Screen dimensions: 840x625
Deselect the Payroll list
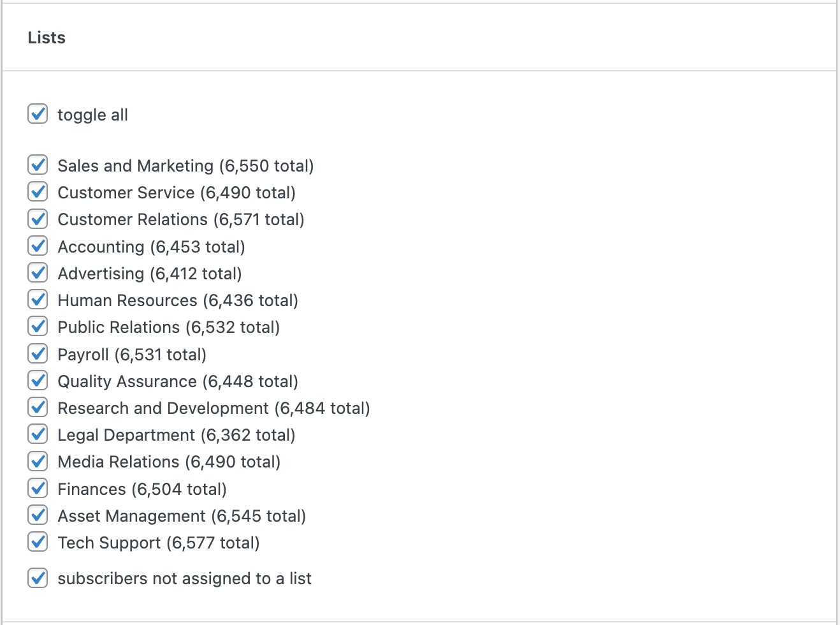coord(38,353)
